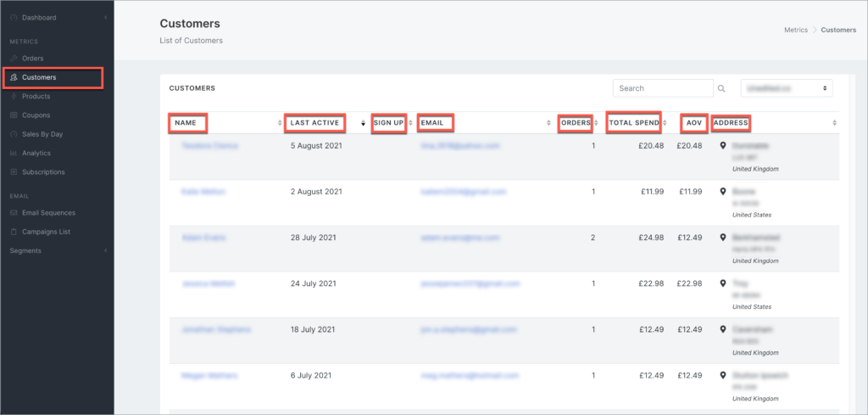Click the Analytics sidebar icon
The image size is (868, 415).
[14, 154]
